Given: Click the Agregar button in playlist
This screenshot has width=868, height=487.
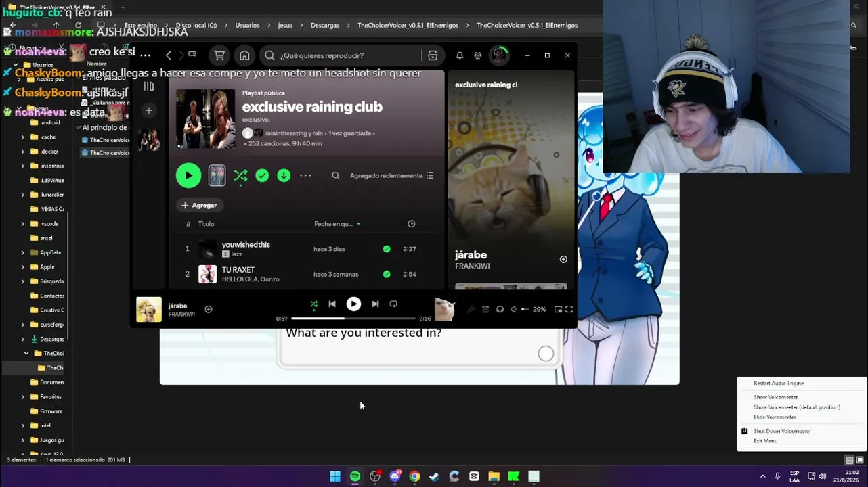Looking at the screenshot, I should tap(199, 205).
